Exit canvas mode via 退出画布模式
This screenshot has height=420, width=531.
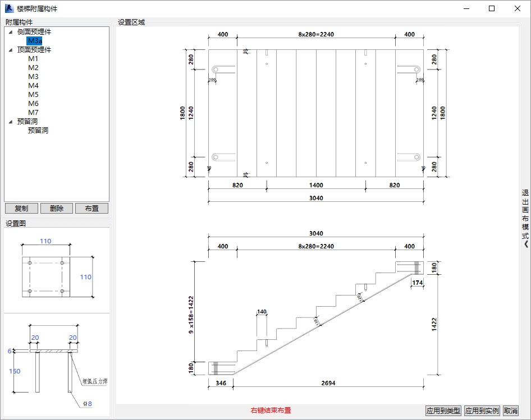(525, 218)
